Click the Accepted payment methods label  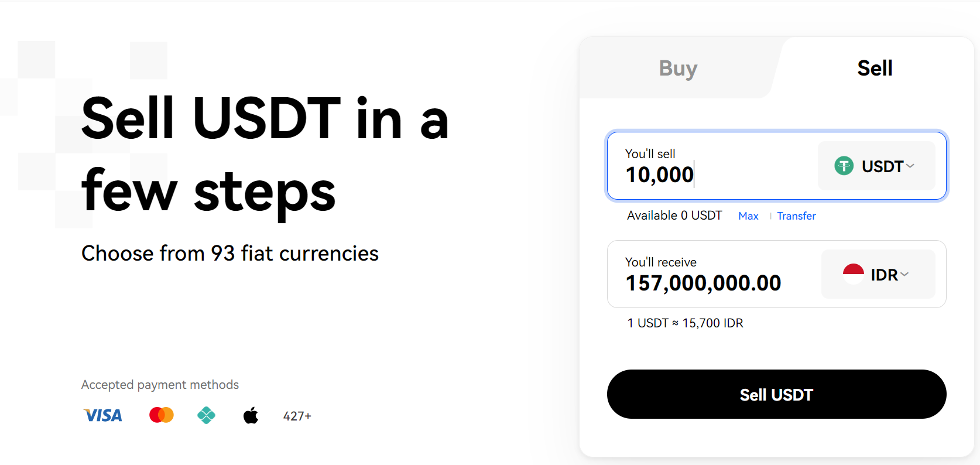pos(160,385)
